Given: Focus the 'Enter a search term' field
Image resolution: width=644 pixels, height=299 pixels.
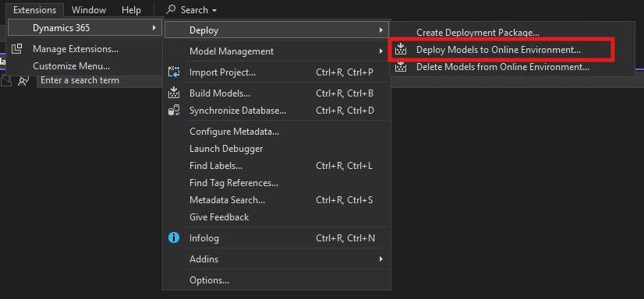Looking at the screenshot, I should pyautogui.click(x=98, y=80).
